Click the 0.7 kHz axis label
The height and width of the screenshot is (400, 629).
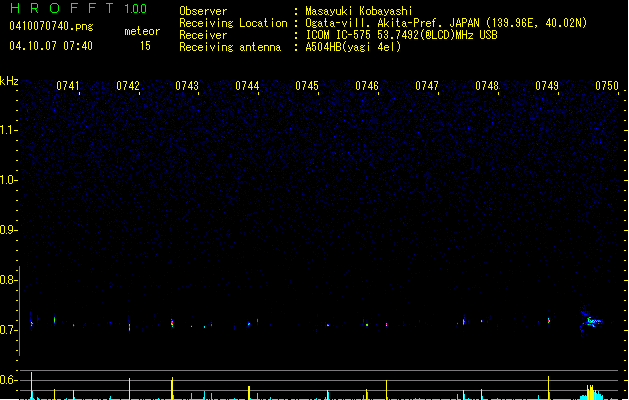pyautogui.click(x=7, y=330)
